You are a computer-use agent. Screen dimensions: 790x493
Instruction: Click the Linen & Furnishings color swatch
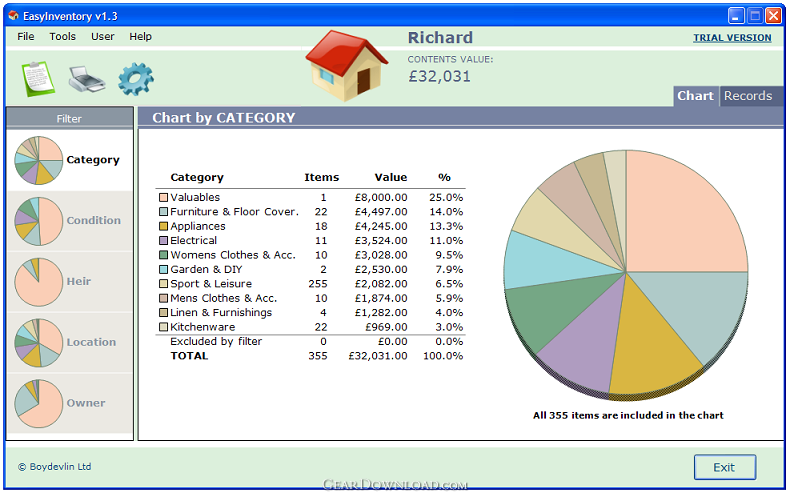[163, 313]
